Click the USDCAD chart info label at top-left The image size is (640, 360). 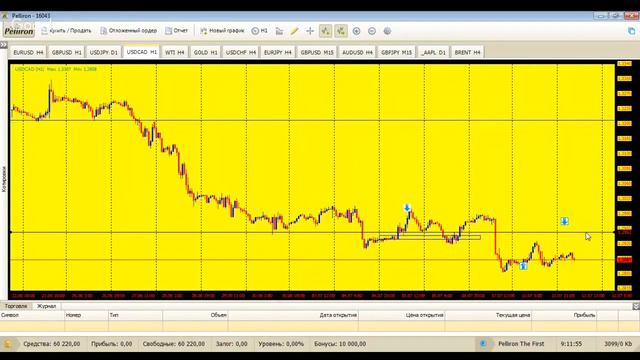(56, 69)
